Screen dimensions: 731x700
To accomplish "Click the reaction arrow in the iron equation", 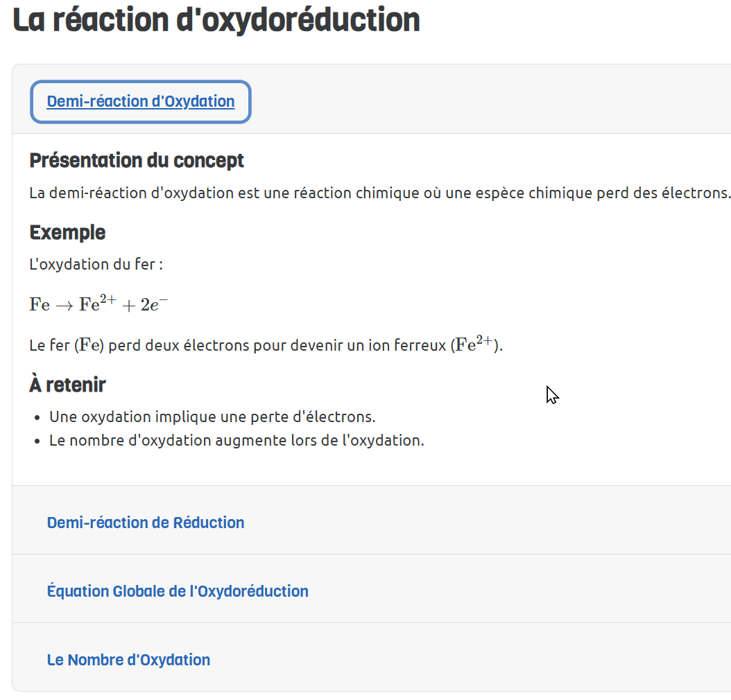I will click(x=64, y=305).
